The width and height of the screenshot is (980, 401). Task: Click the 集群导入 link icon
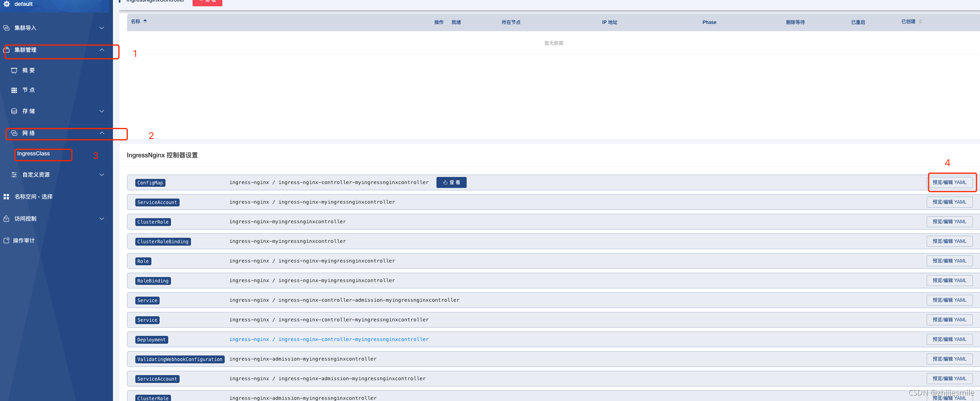click(x=6, y=28)
